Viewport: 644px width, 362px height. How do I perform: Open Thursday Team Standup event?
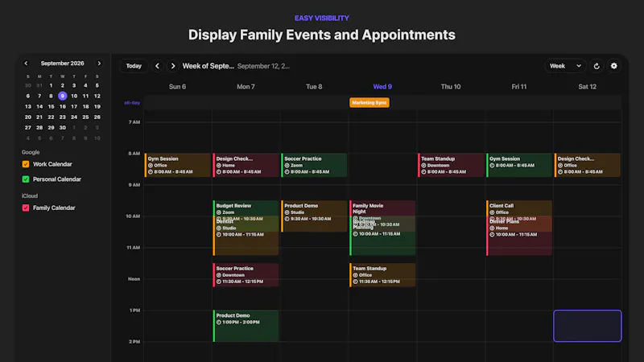point(451,165)
